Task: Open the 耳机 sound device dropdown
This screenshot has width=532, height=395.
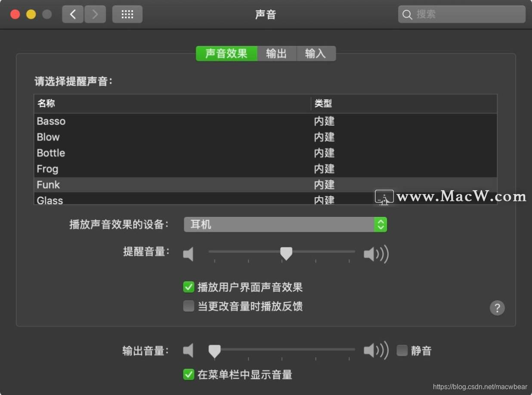Action: (285, 225)
